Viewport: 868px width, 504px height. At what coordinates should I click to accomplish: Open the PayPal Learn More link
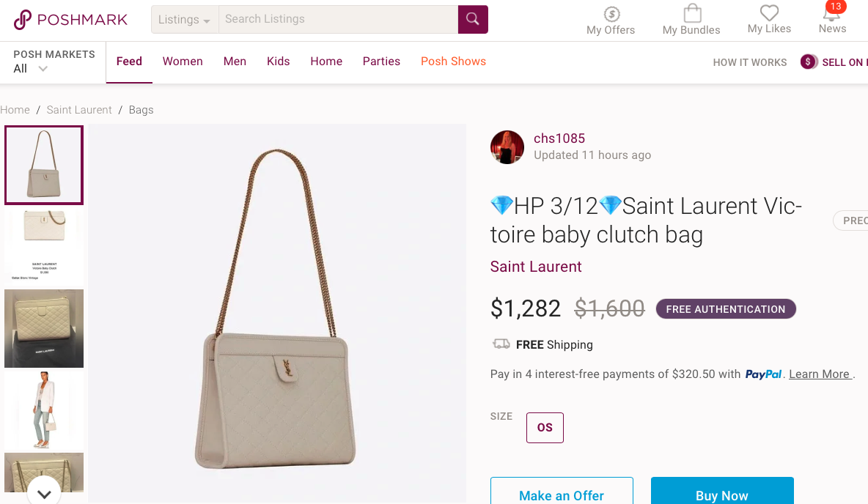(819, 374)
